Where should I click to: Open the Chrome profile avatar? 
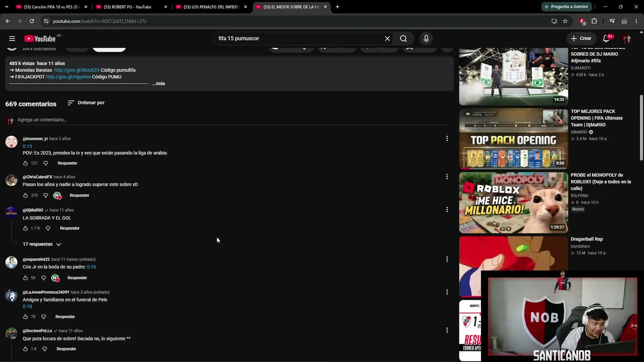624,21
